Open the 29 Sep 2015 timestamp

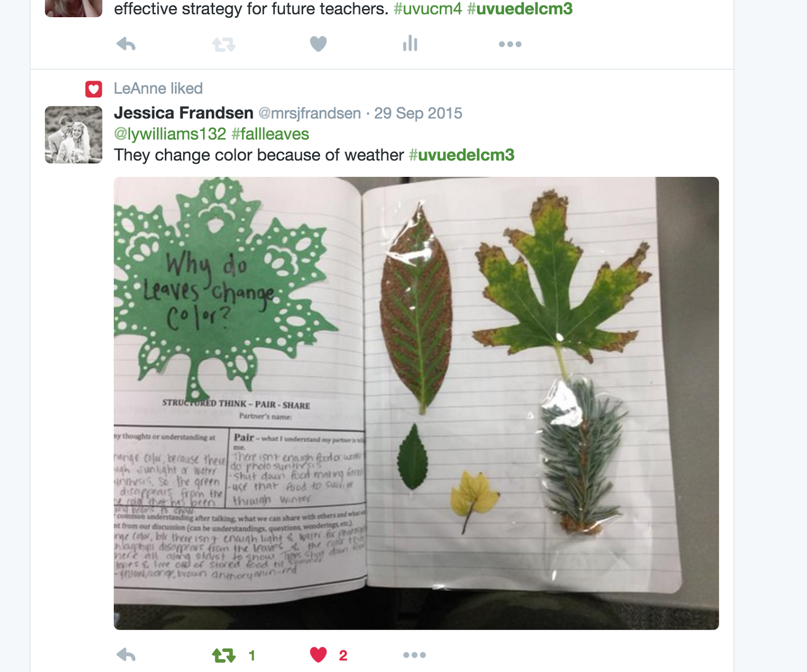coord(418,113)
